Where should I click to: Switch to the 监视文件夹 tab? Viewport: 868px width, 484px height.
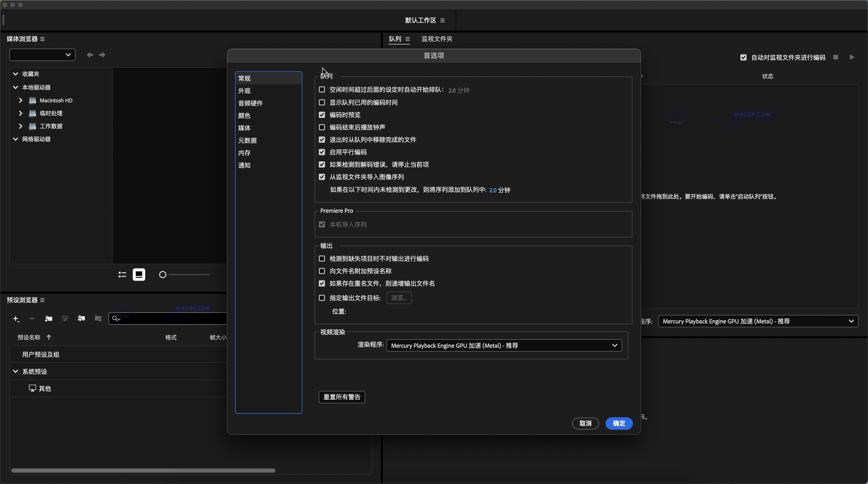pyautogui.click(x=437, y=39)
